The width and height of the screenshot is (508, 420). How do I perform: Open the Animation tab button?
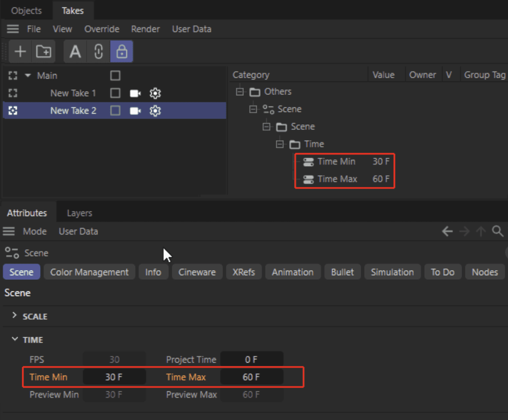point(292,272)
